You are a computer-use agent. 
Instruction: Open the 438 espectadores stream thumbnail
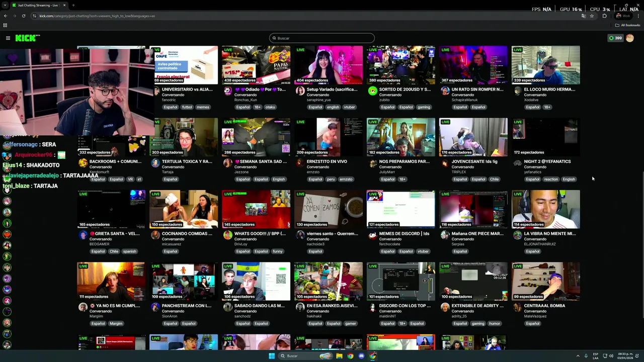(256, 65)
